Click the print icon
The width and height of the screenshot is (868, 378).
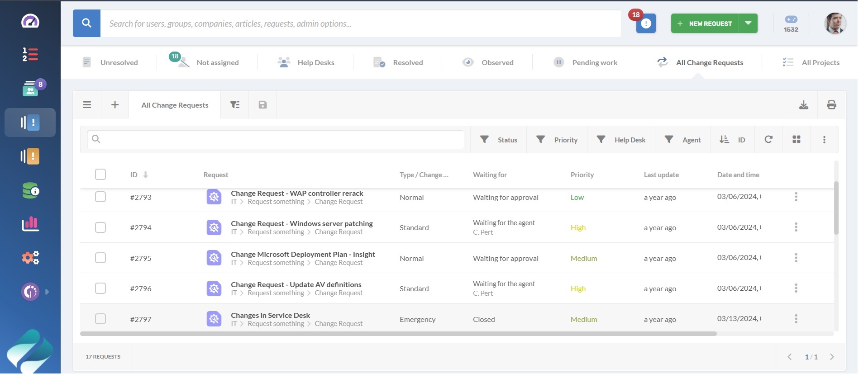[x=831, y=105]
